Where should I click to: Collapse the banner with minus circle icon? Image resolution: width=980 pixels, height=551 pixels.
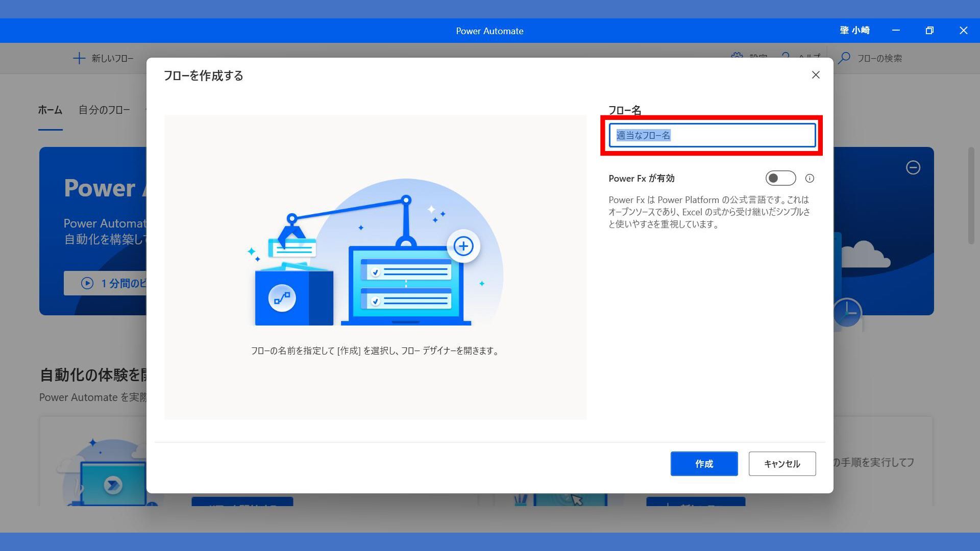coord(913,167)
